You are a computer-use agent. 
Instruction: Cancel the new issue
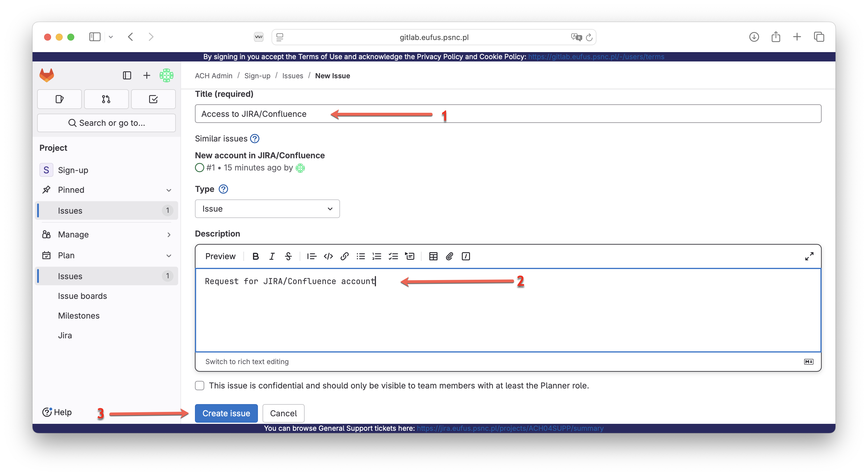[283, 413]
